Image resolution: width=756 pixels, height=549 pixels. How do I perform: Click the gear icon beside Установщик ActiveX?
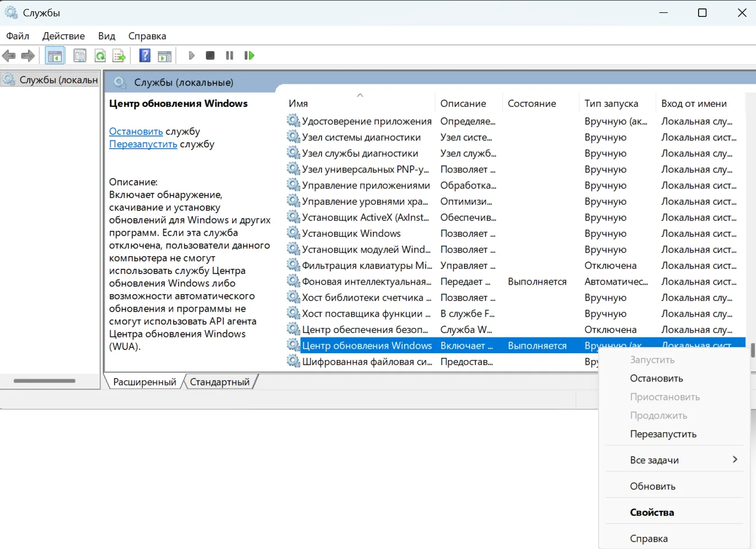click(293, 217)
